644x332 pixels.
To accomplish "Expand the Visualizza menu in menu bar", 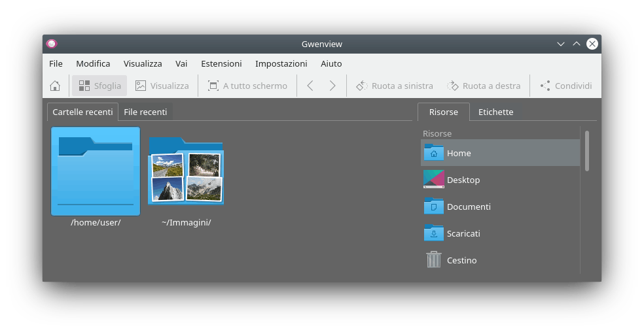I will coord(143,63).
